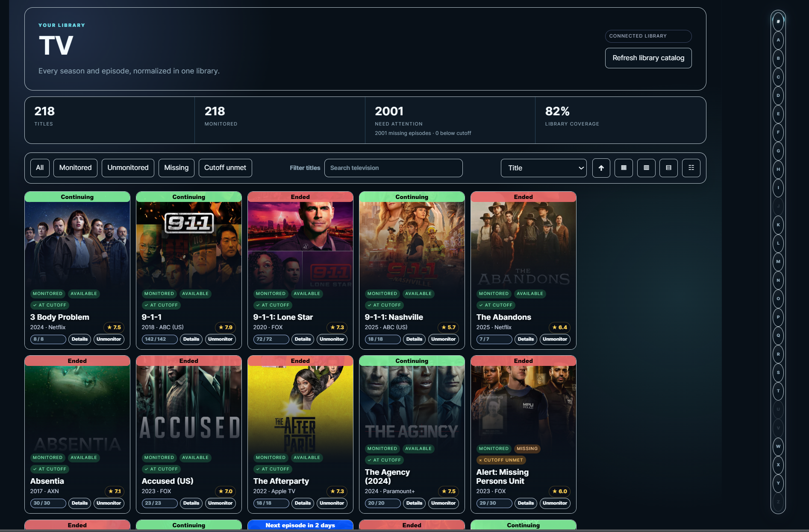Jump to letter S in index
The width and height of the screenshot is (809, 532).
(778, 372)
